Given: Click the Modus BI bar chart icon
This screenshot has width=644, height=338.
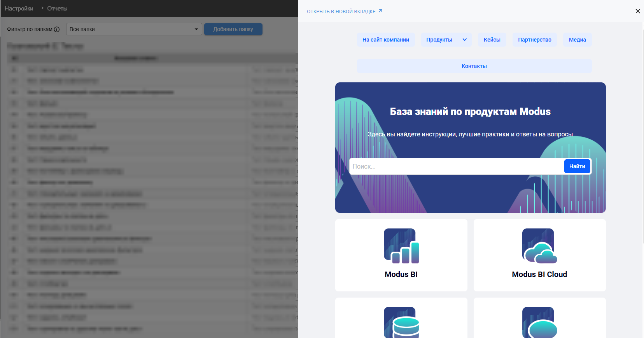Looking at the screenshot, I should [x=401, y=246].
